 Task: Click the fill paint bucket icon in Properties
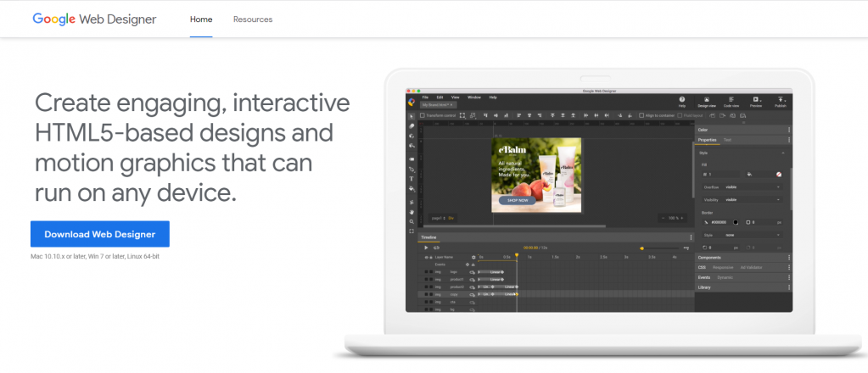tap(749, 175)
